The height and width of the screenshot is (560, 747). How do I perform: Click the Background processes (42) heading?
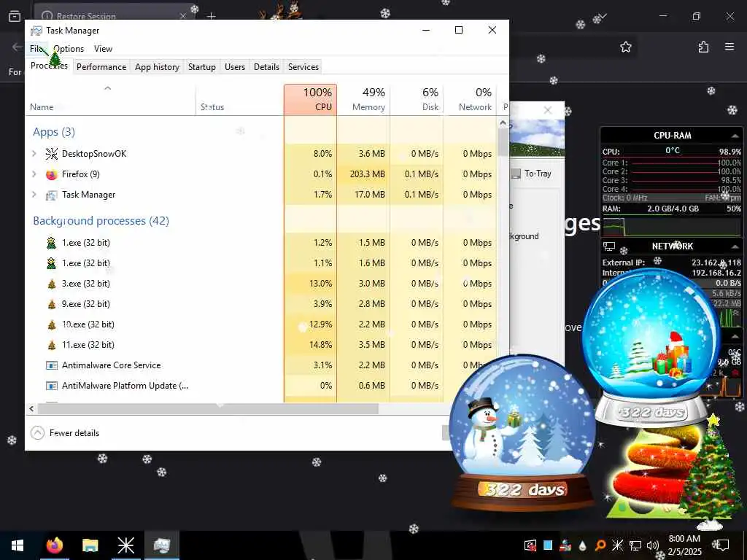pyautogui.click(x=101, y=221)
